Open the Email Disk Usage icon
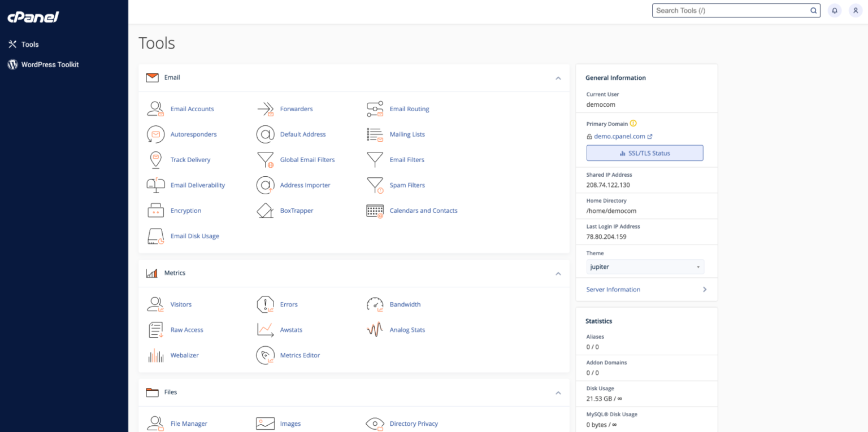Viewport: 868px width, 432px height. (155, 236)
